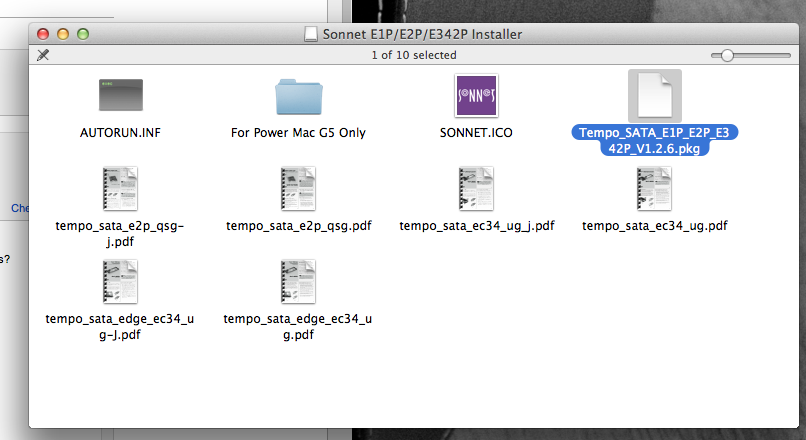The width and height of the screenshot is (806, 440).
Task: Adjust the icon size slider knob
Action: (x=727, y=55)
